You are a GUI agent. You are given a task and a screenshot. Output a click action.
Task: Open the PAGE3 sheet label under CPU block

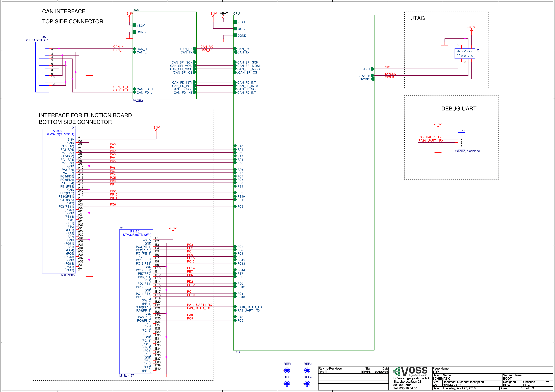click(238, 352)
